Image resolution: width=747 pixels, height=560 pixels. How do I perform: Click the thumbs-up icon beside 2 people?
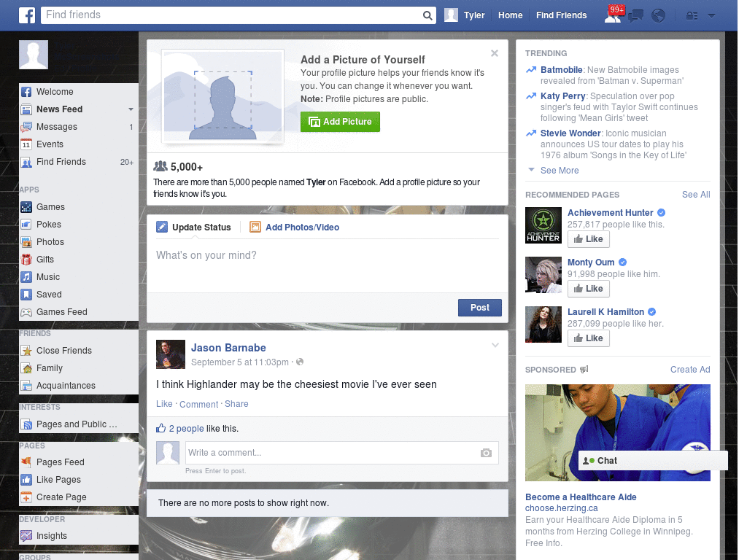pyautogui.click(x=161, y=428)
